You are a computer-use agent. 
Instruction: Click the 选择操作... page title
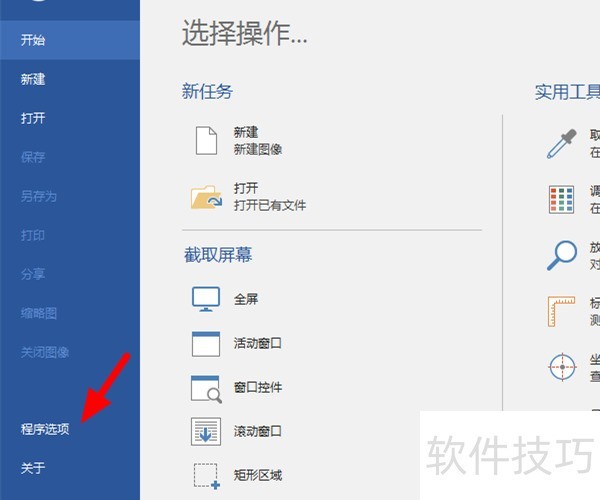(245, 33)
